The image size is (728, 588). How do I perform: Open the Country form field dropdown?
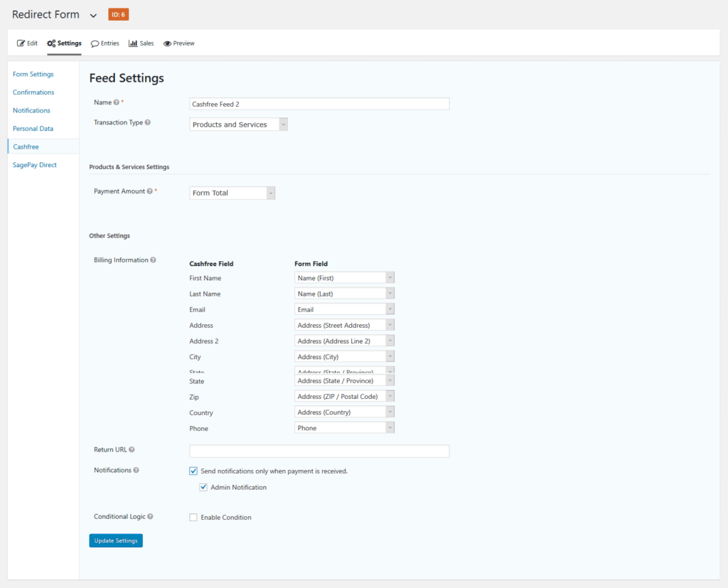coord(344,412)
